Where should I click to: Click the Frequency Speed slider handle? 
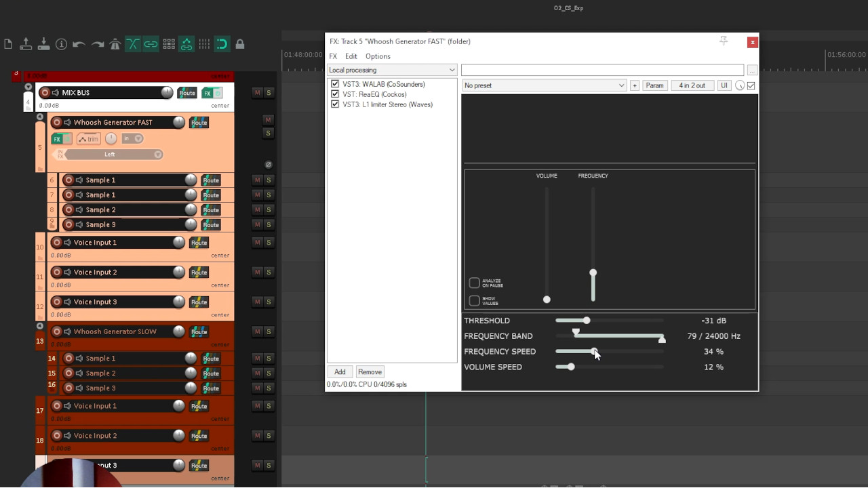click(x=594, y=351)
